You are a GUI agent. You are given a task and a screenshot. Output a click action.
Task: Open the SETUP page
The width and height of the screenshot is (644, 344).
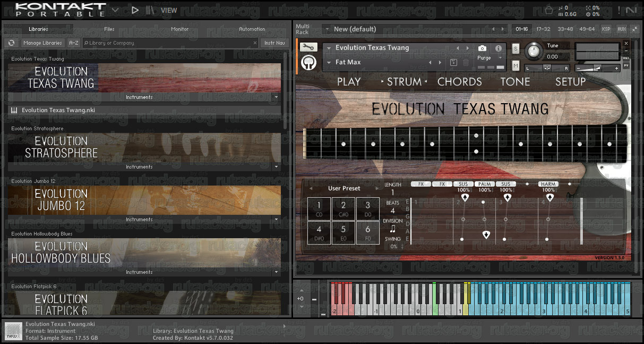571,82
